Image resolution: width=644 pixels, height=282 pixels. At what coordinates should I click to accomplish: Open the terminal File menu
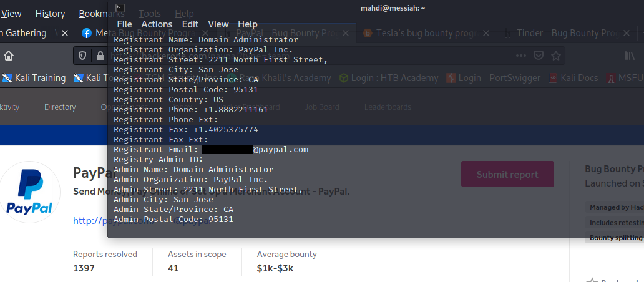pos(124,24)
